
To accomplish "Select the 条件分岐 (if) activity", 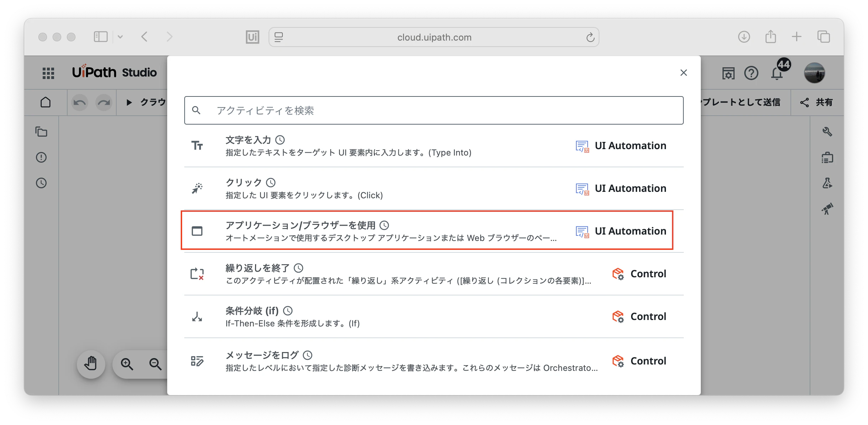I will click(x=434, y=317).
